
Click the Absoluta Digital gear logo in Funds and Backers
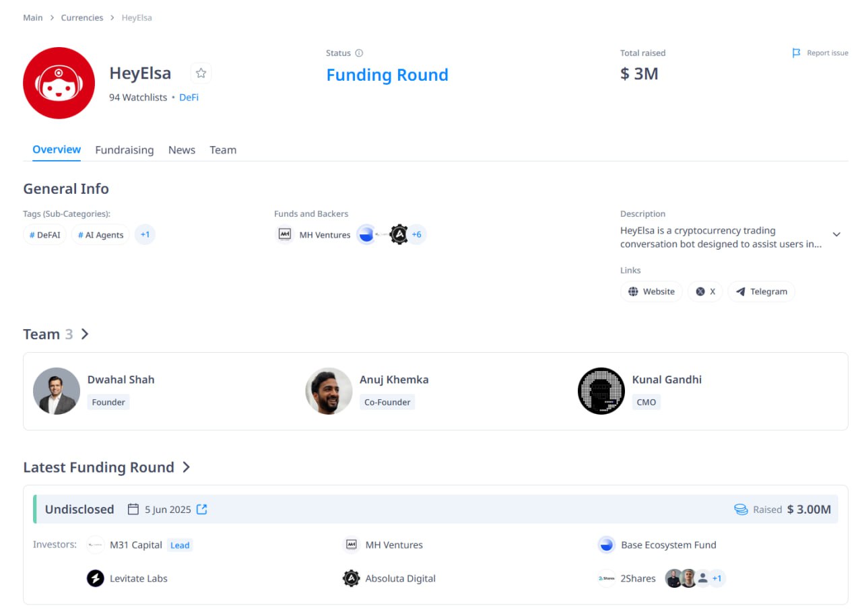tap(399, 235)
